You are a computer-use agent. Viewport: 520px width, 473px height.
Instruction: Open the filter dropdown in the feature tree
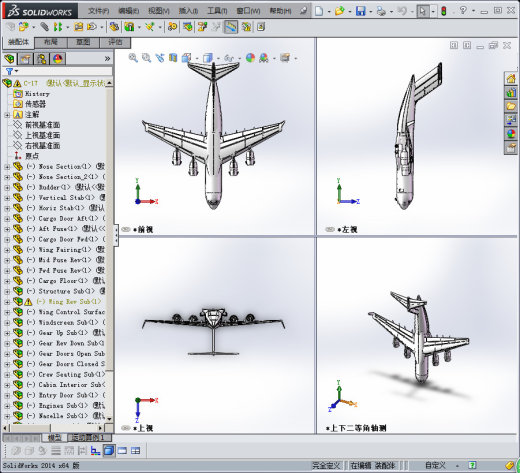coord(12,71)
